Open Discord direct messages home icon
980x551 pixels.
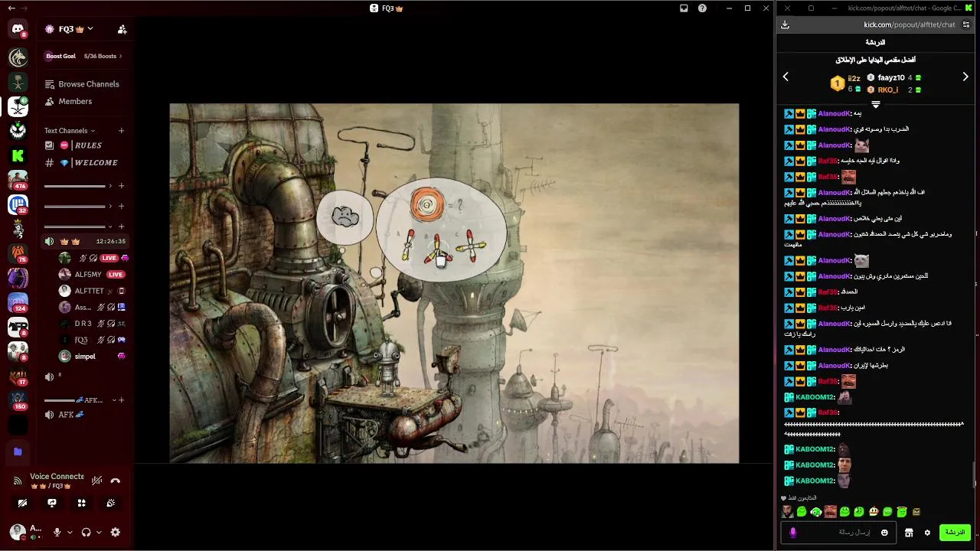tap(18, 30)
